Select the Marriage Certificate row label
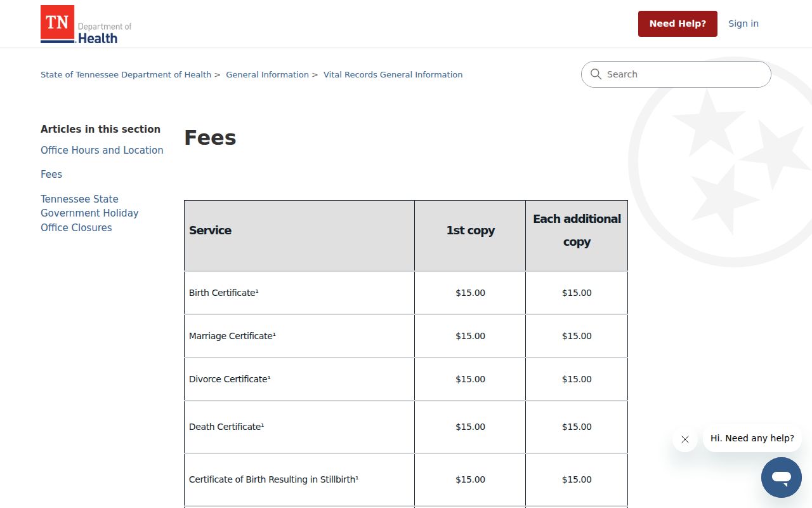 pyautogui.click(x=232, y=336)
